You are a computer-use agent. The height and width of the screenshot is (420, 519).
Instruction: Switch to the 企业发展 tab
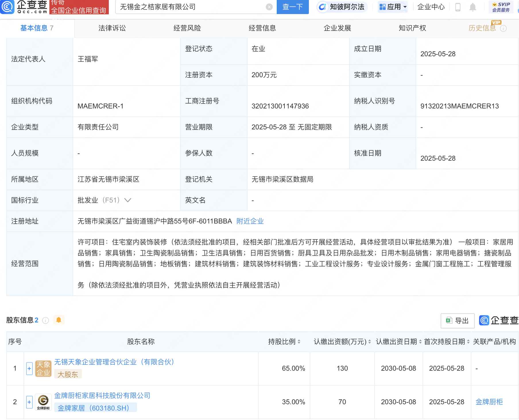(x=337, y=28)
